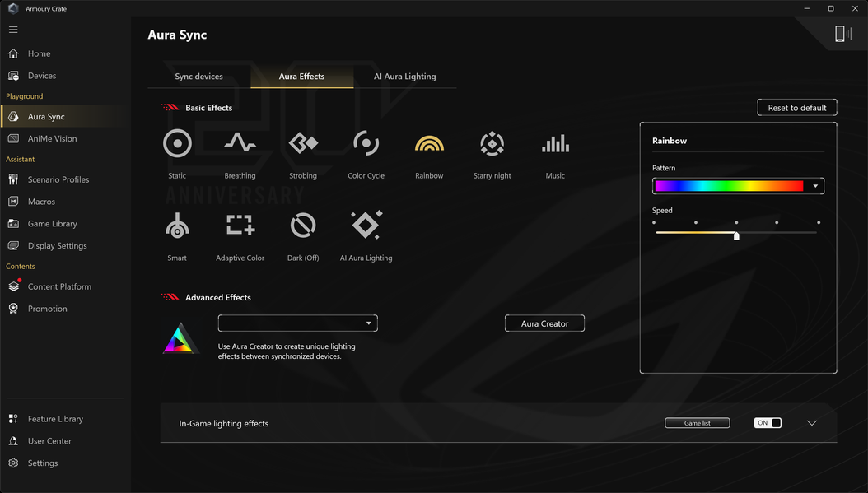This screenshot has height=493, width=868.
Task: Click the Rainbow effect icon
Action: 429,143
